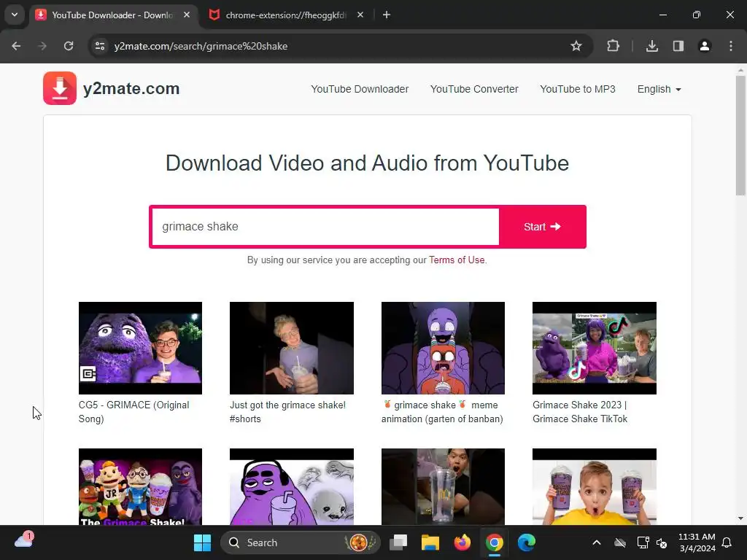Open the McDonald's cup video thumbnail
The width and height of the screenshot is (747, 560).
443,486
